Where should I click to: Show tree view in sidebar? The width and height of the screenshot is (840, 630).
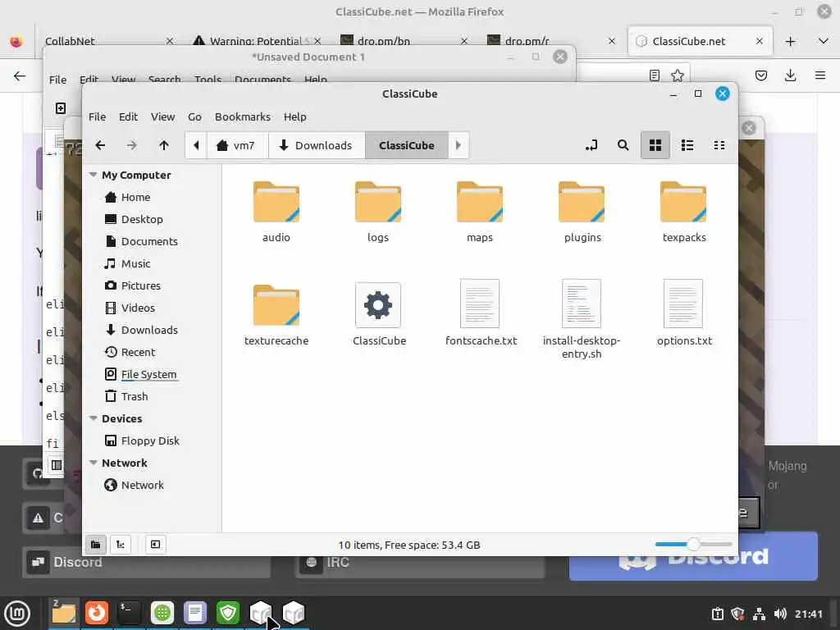click(121, 545)
